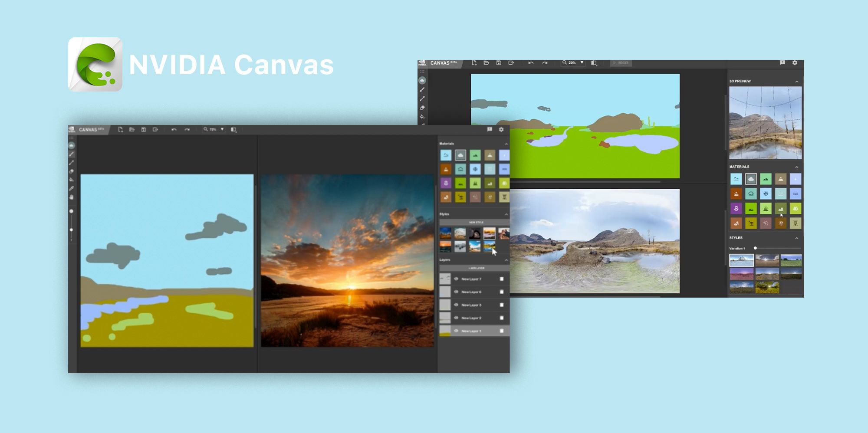Open the zoom dropdown in the front window

coord(222,129)
